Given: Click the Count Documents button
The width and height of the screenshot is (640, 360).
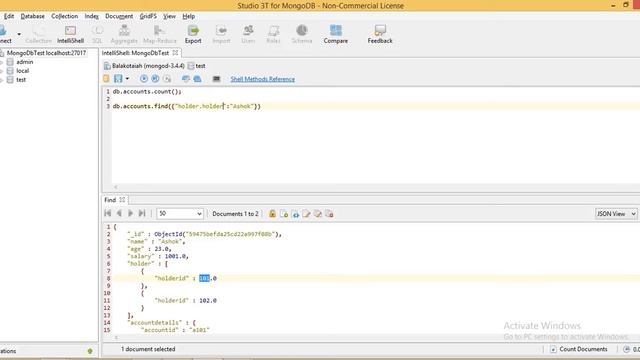Looking at the screenshot, I should pos(579,349).
